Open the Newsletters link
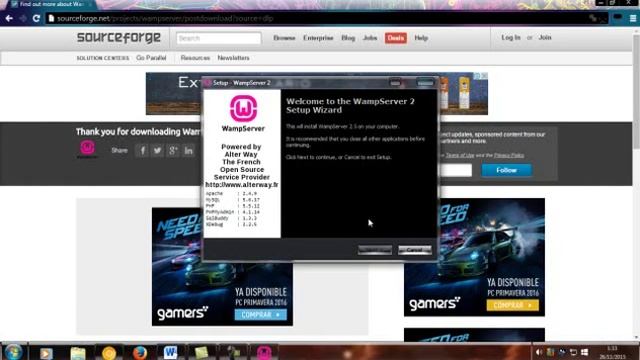640x360 pixels. 233,58
